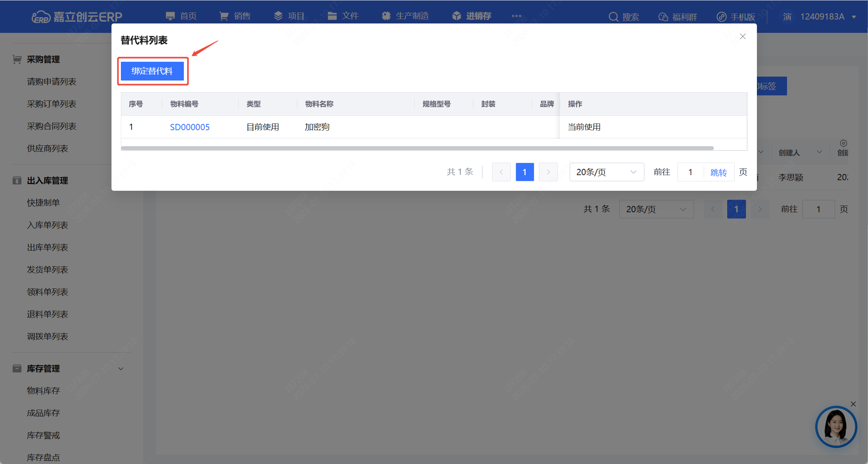The height and width of the screenshot is (464, 868).
Task: Click the 嘉立创云ERP logo
Action: [77, 16]
